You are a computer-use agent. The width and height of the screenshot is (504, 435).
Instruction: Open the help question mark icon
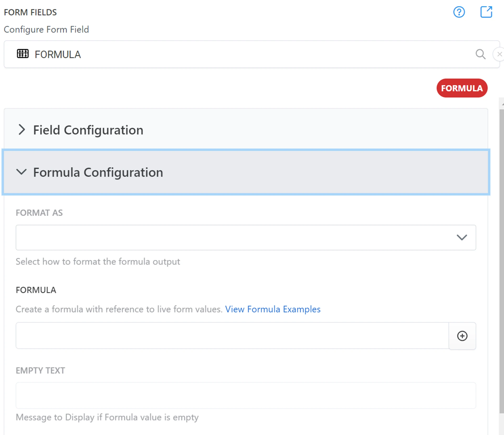tap(459, 12)
